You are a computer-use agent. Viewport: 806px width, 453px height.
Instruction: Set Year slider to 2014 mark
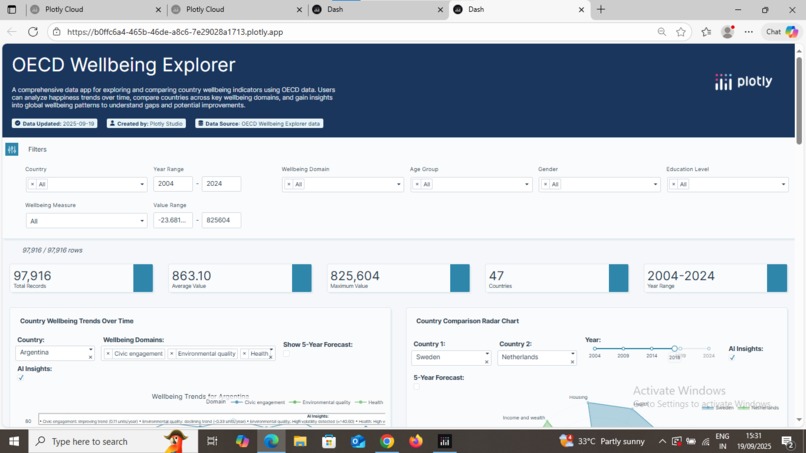pos(652,349)
